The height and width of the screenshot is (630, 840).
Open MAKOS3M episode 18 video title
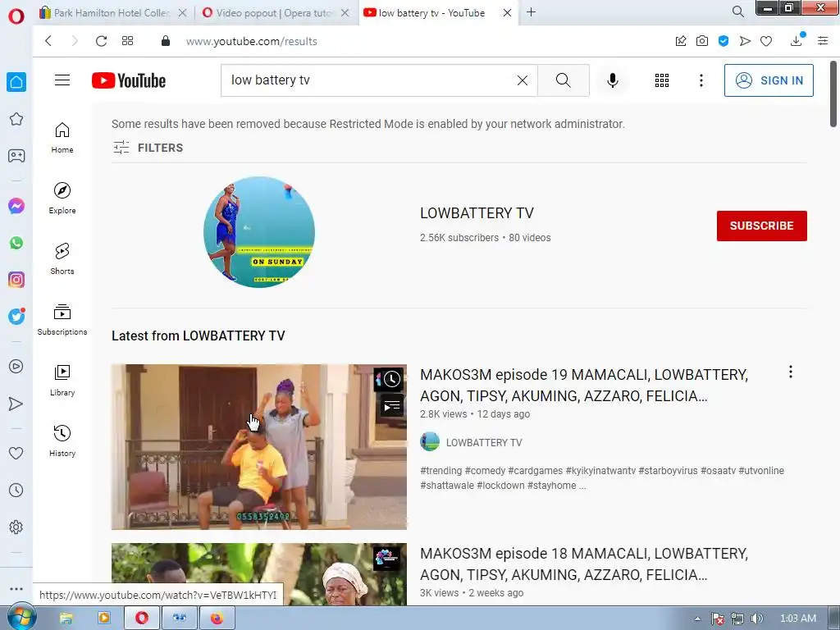click(583, 564)
